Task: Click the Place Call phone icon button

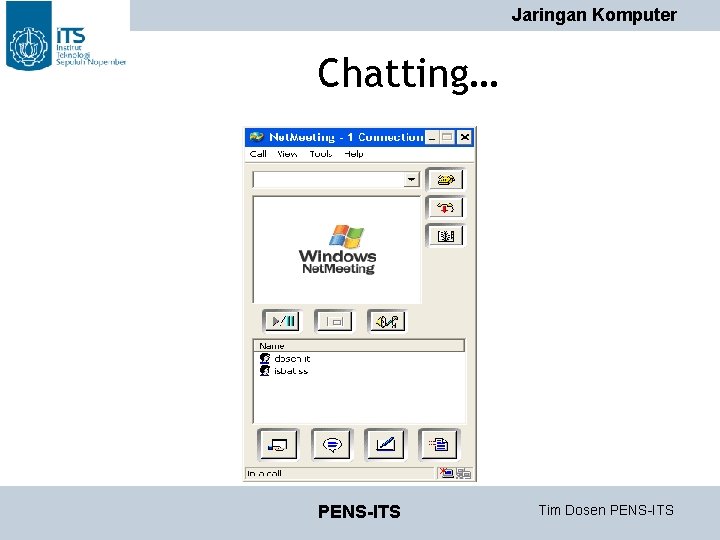Action: 445,180
